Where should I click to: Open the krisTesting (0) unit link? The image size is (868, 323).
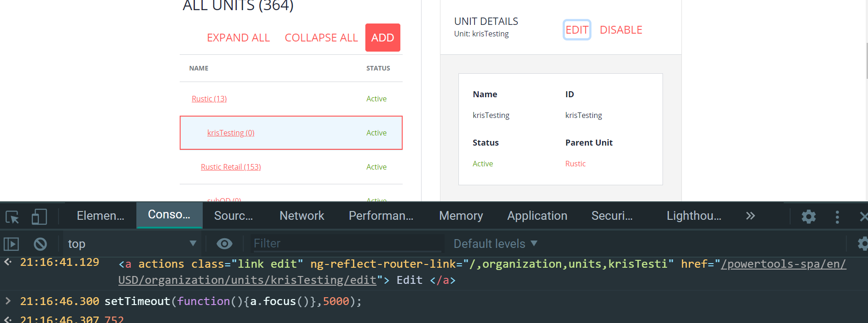(231, 133)
